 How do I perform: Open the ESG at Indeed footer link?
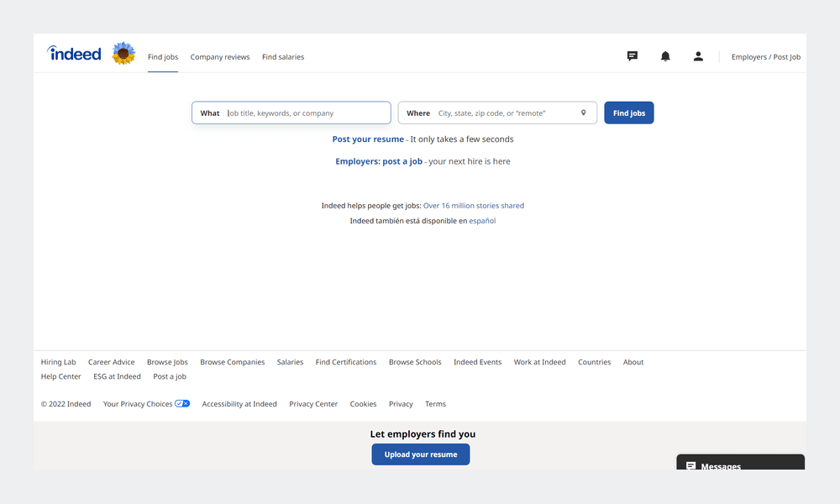point(117,376)
